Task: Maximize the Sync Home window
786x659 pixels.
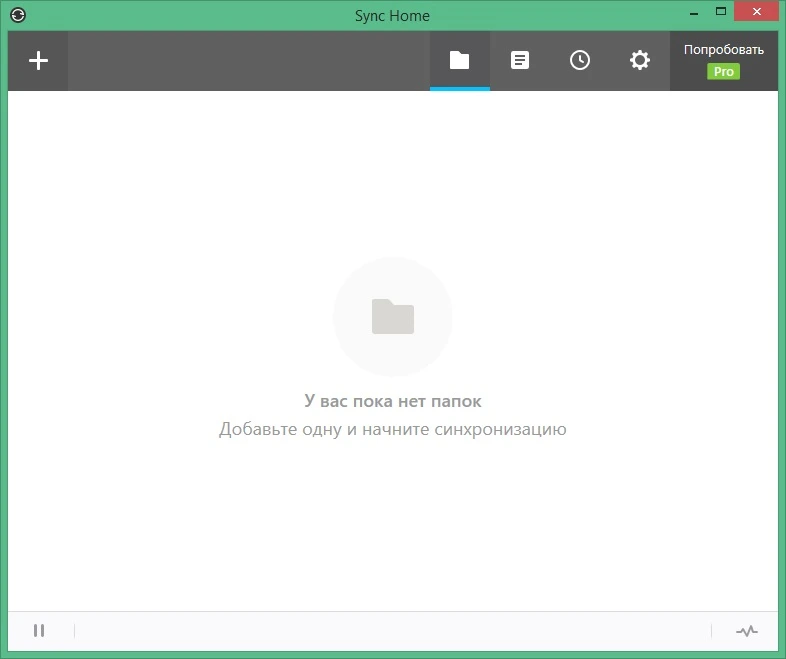Action: (721, 12)
